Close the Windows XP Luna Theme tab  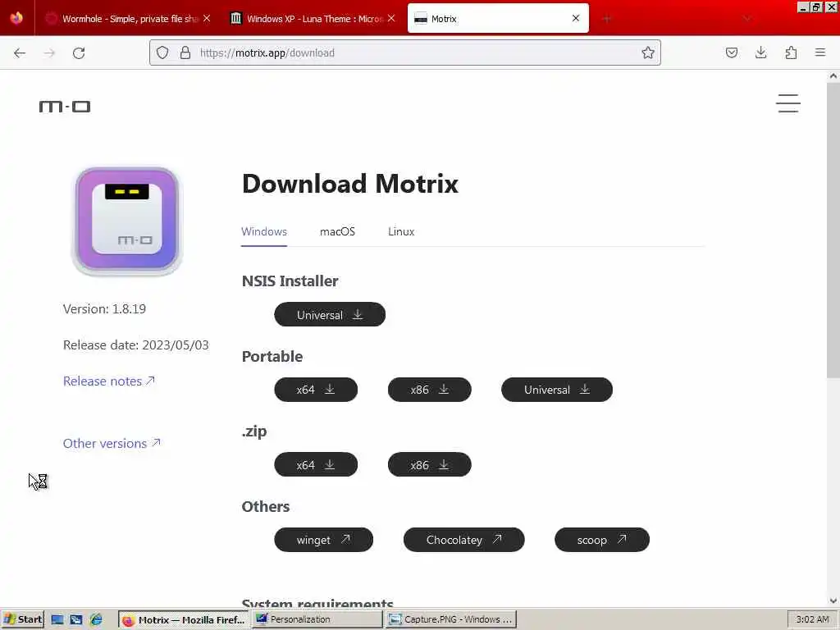(x=391, y=18)
